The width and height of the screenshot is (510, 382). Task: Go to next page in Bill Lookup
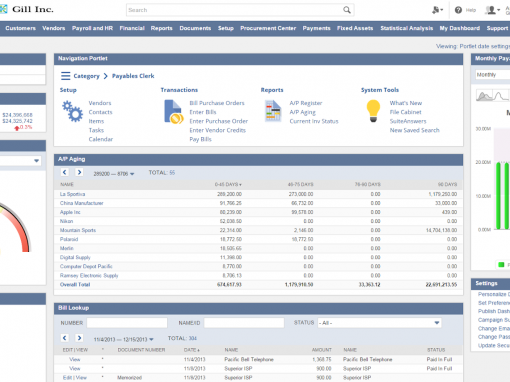pyautogui.click(x=79, y=338)
